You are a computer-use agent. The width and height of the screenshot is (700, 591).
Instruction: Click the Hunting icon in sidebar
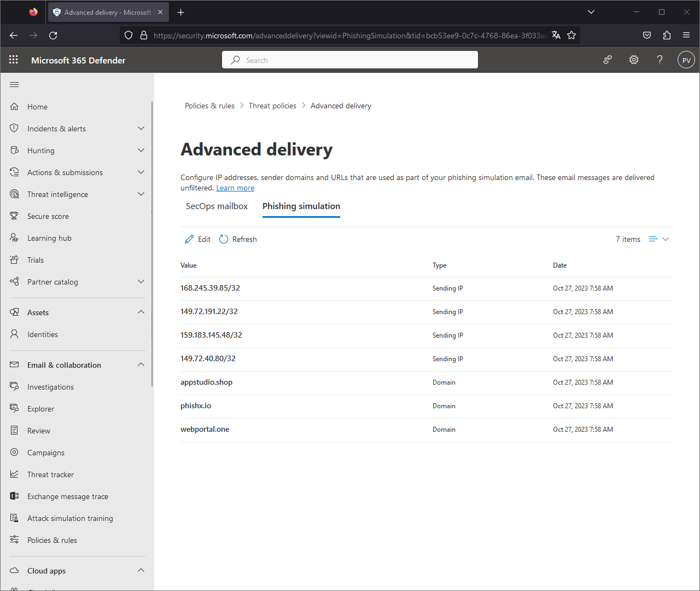pos(14,150)
